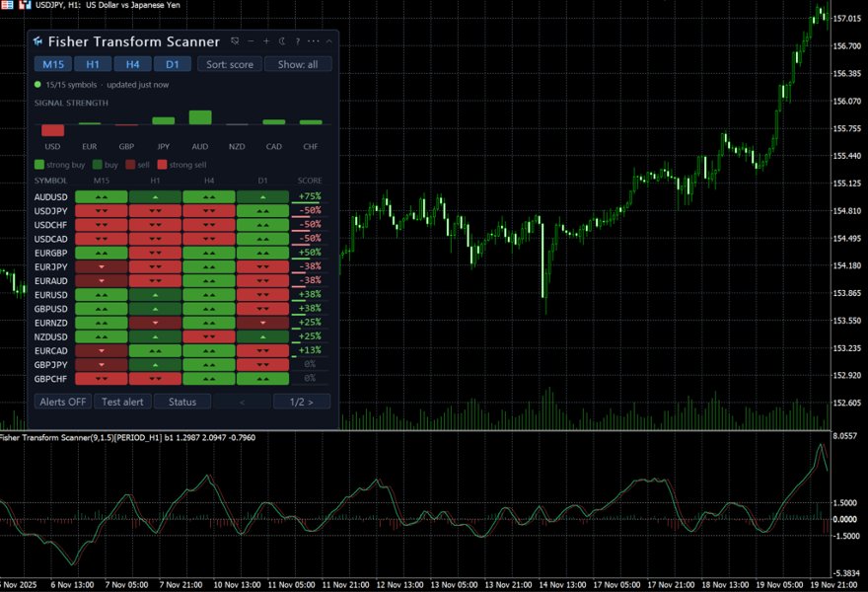This screenshot has width=868, height=592.
Task: Click AUDUSD M15 strong buy cell
Action: point(102,196)
